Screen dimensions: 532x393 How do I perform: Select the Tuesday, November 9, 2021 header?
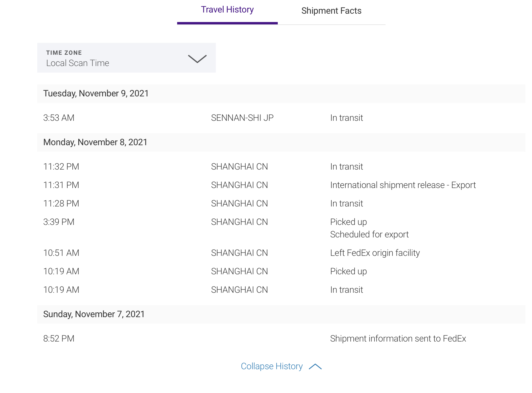(96, 94)
